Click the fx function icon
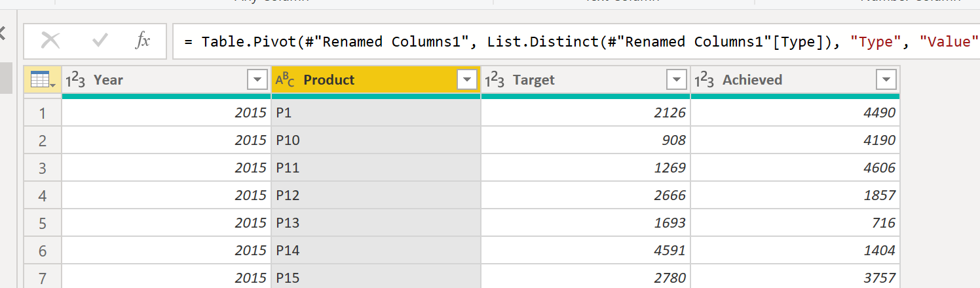The image size is (980, 288). tap(143, 41)
